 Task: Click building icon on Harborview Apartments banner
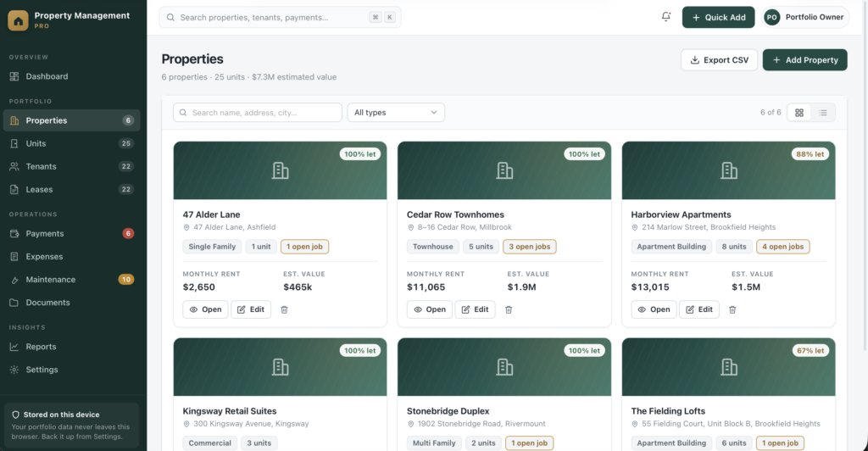pyautogui.click(x=728, y=170)
